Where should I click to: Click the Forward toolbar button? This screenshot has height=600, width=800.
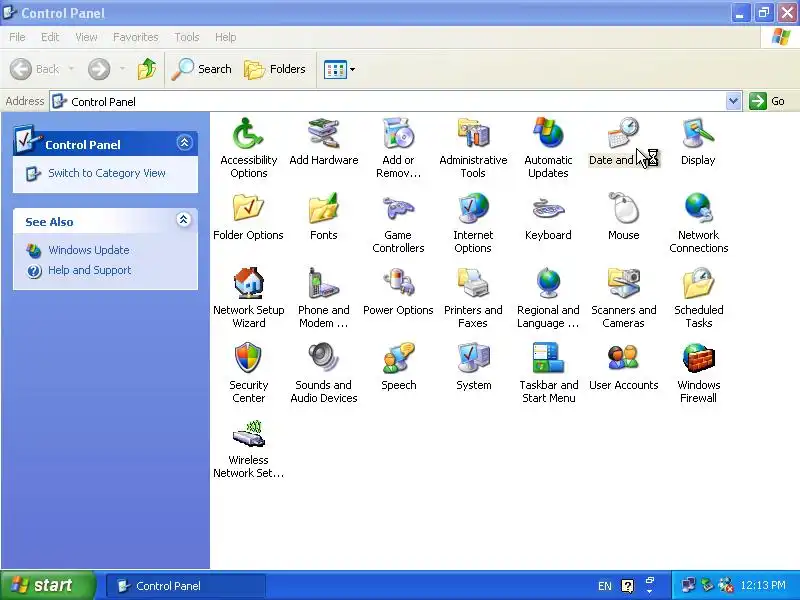click(x=99, y=69)
